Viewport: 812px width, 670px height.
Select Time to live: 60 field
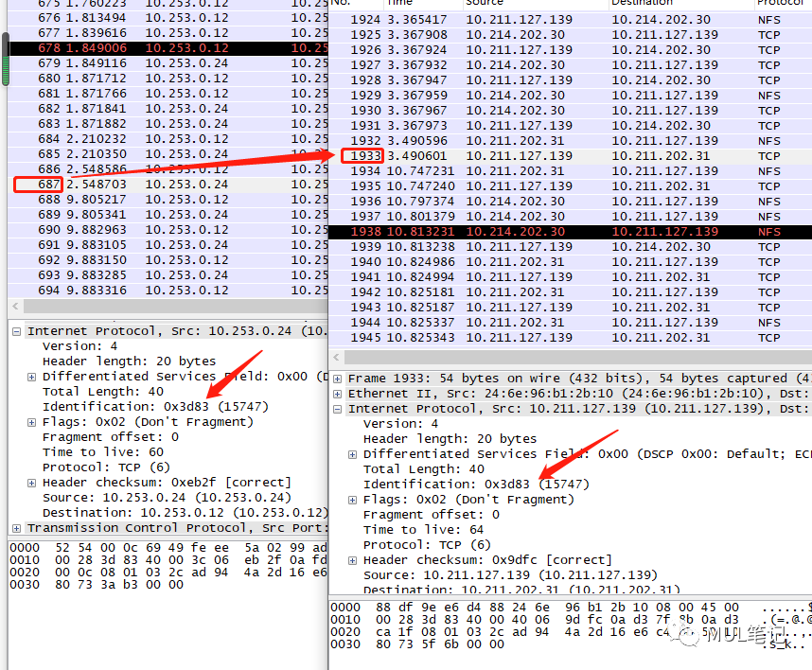coord(104,452)
